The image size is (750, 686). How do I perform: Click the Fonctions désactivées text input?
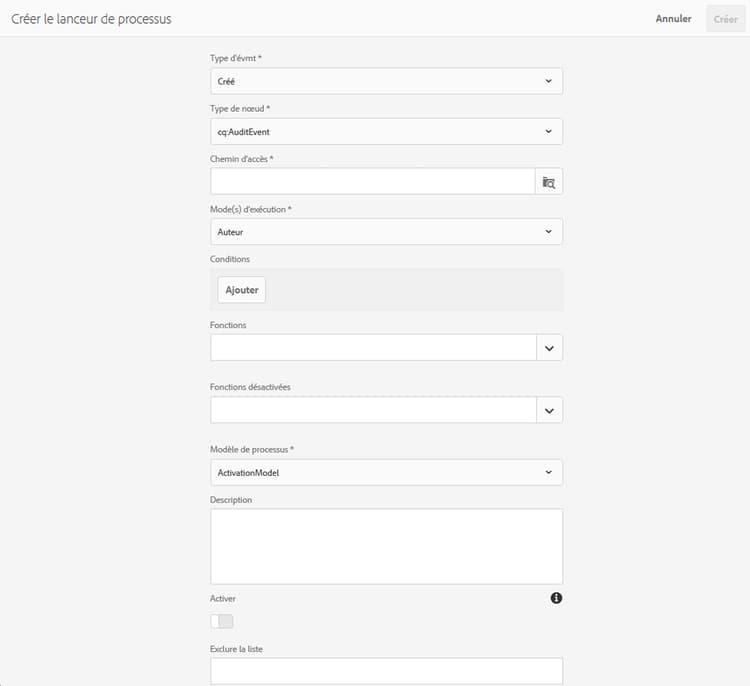pyautogui.click(x=373, y=410)
